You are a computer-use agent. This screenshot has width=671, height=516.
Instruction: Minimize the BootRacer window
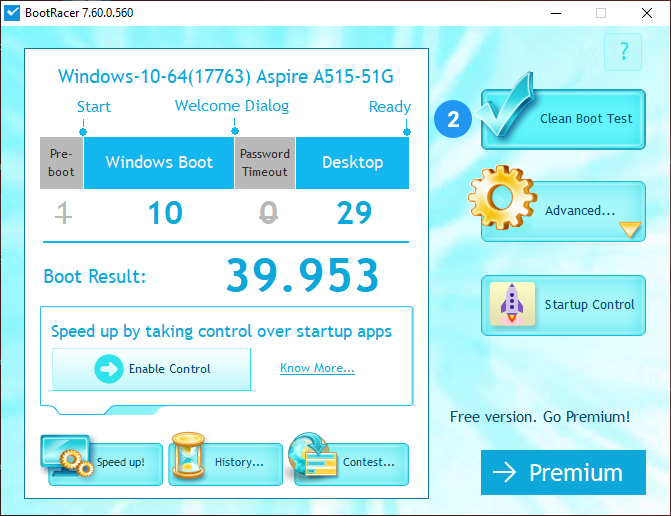point(556,13)
